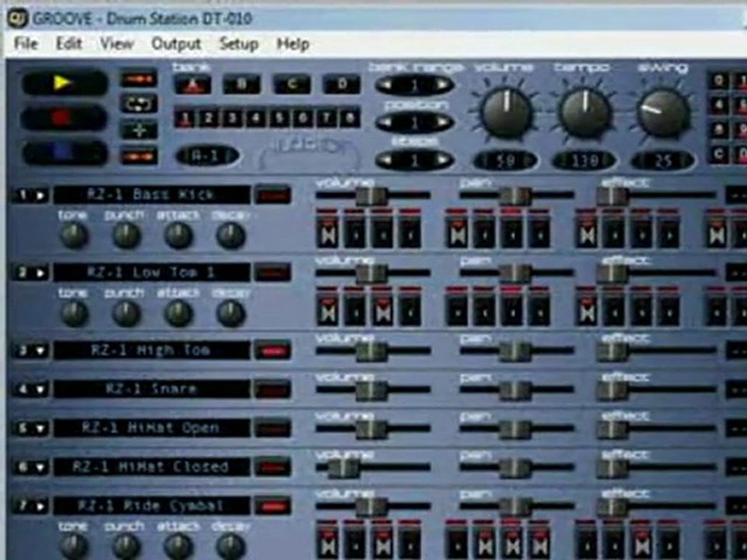The width and height of the screenshot is (747, 560).
Task: Click the blue stop button
Action: pyautogui.click(x=65, y=152)
